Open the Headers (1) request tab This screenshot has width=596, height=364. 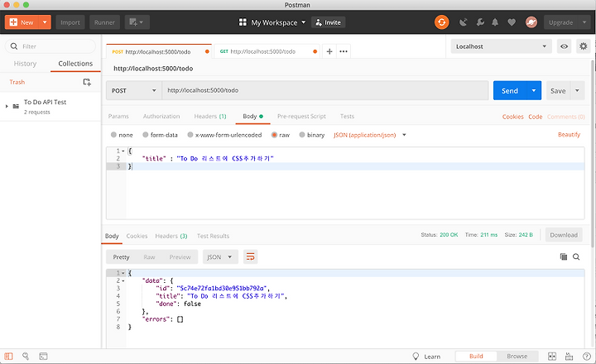click(209, 117)
